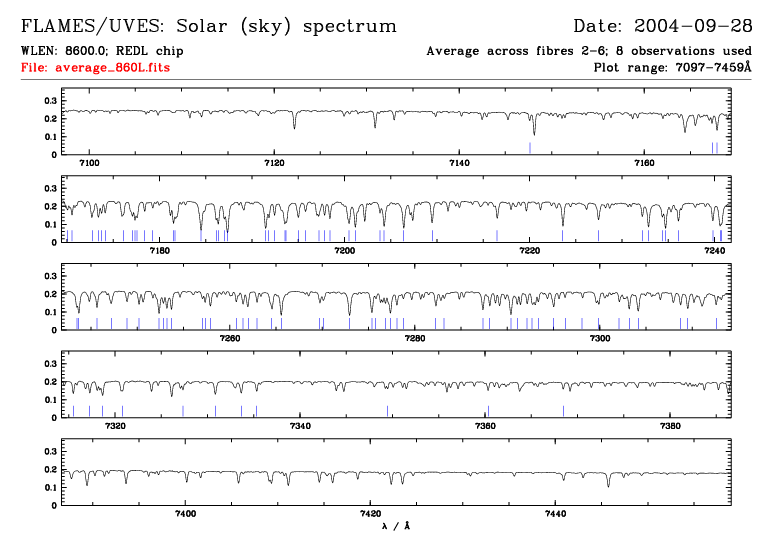Click the 7340 axis label
The image size is (782, 542).
point(300,426)
